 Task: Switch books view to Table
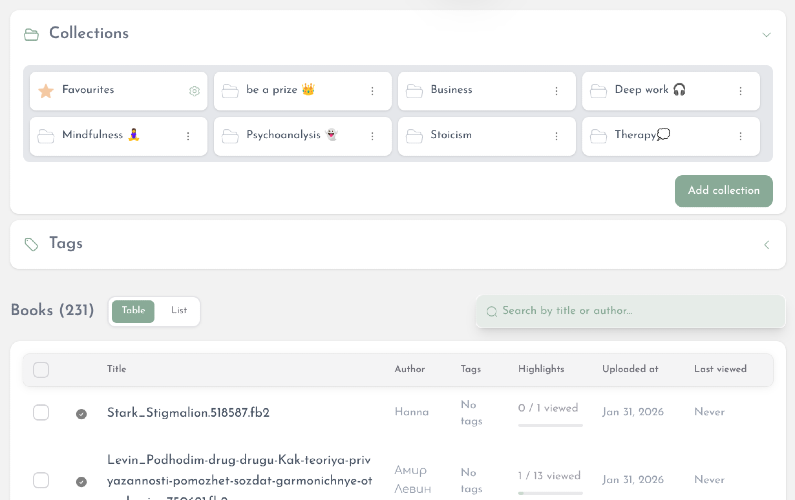(x=133, y=311)
